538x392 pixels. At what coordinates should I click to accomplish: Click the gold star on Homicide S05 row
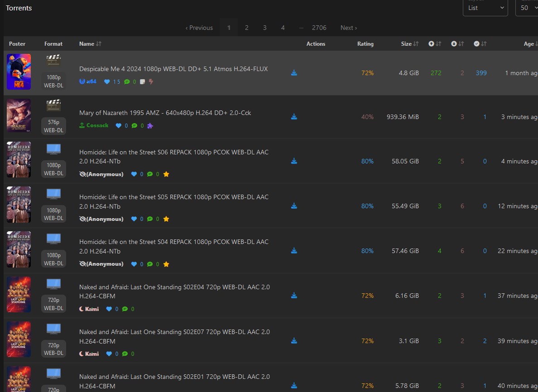click(x=166, y=219)
